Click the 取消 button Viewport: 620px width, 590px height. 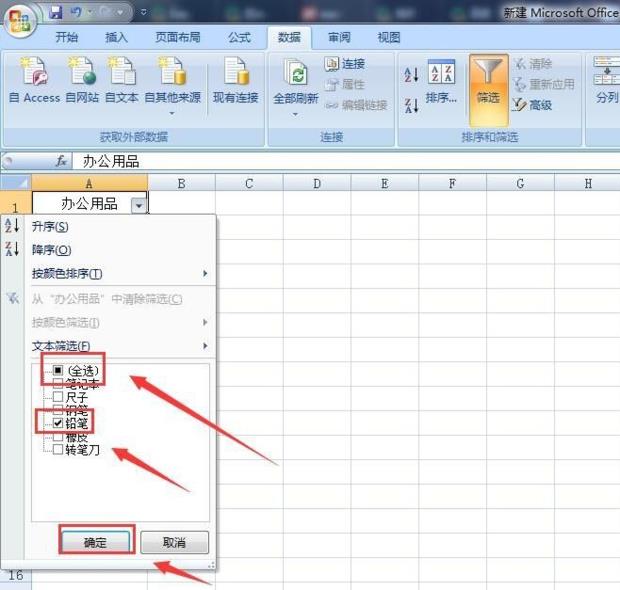(174, 542)
